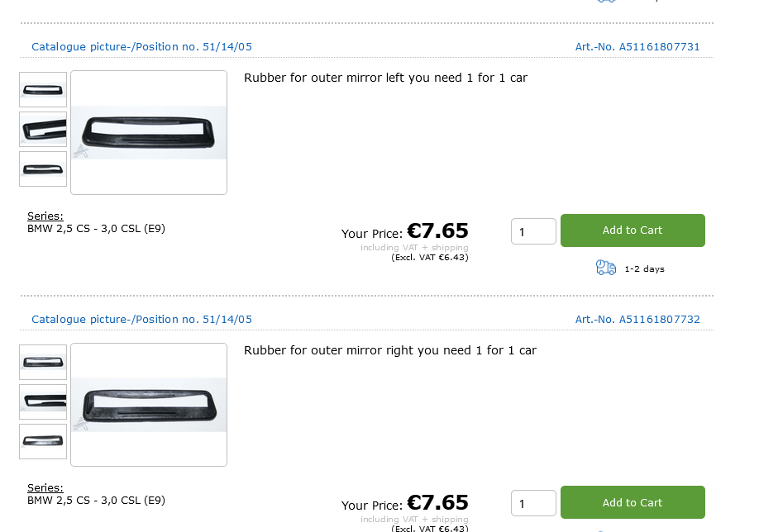Open large image of right mirror rubber
The height and width of the screenshot is (532, 759).
click(x=149, y=405)
